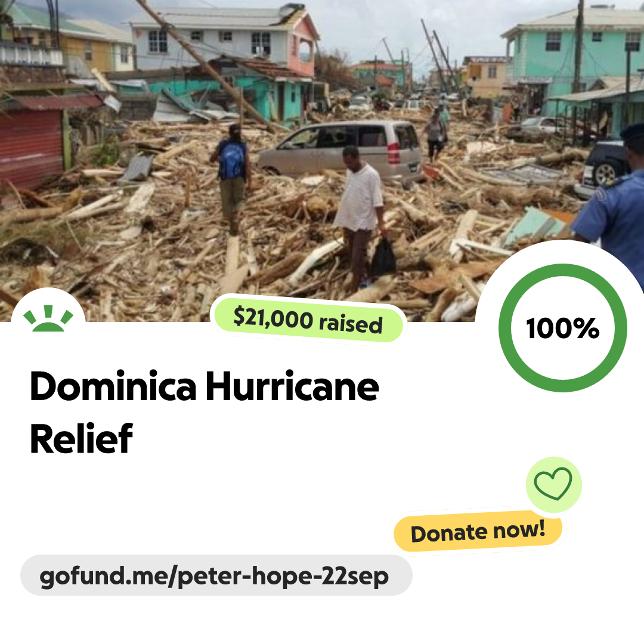Viewport: 644px width, 644px height.
Task: Click the silver van in the photo
Action: click(x=340, y=151)
